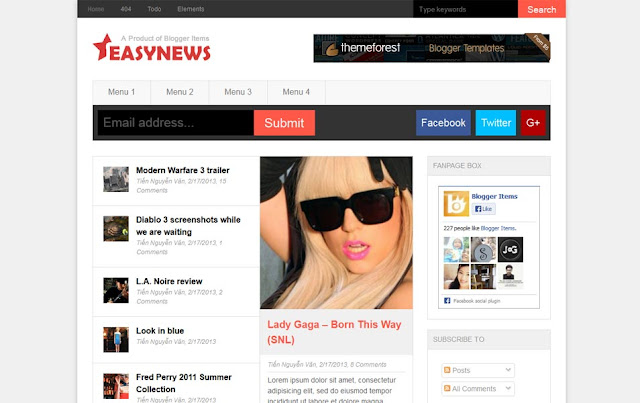The height and width of the screenshot is (403, 640).
Task: Click L.A. Noire review thumbnail
Action: pos(116,290)
